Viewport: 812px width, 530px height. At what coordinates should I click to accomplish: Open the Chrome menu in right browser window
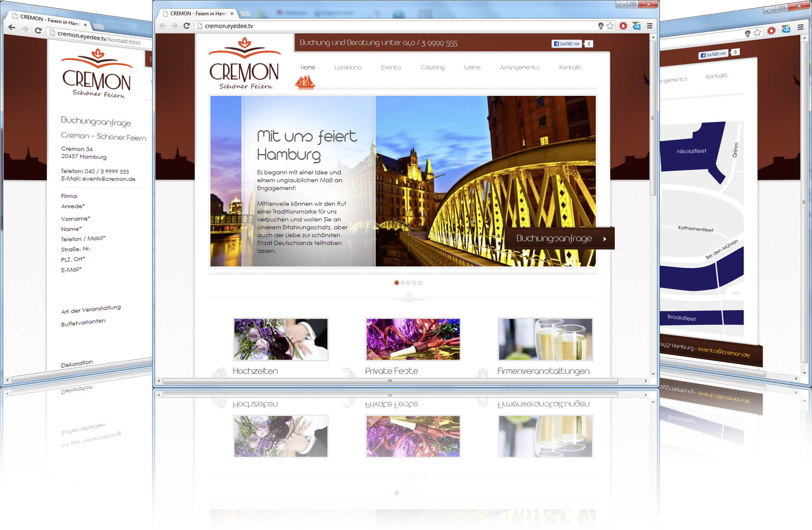point(800,27)
